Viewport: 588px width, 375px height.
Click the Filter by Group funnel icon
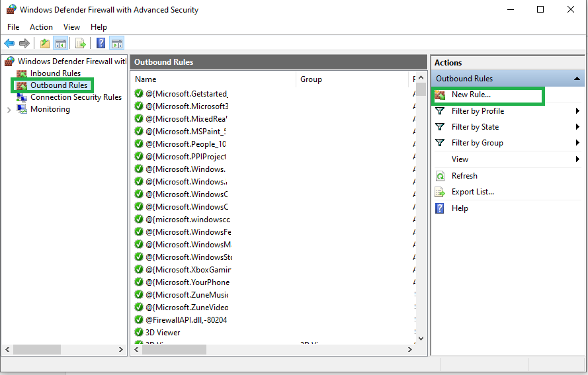440,142
